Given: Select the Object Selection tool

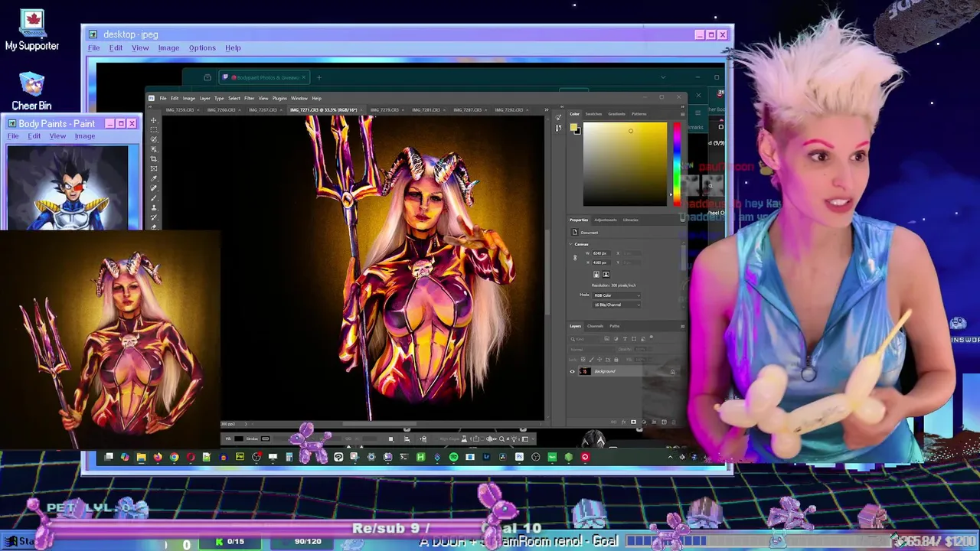Looking at the screenshot, I should click(x=154, y=149).
